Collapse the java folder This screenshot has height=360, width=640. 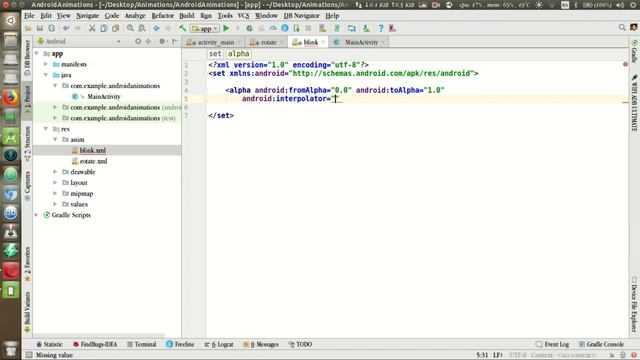(46, 75)
